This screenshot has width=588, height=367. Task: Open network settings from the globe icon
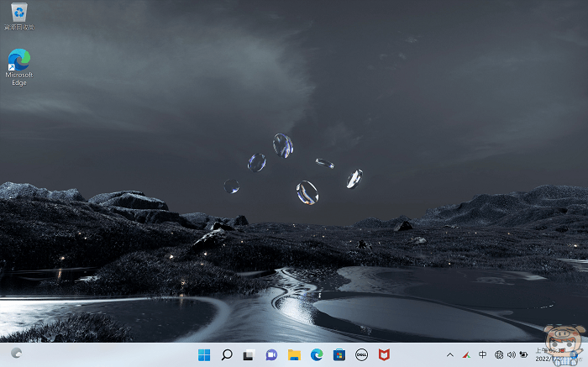[x=499, y=354]
